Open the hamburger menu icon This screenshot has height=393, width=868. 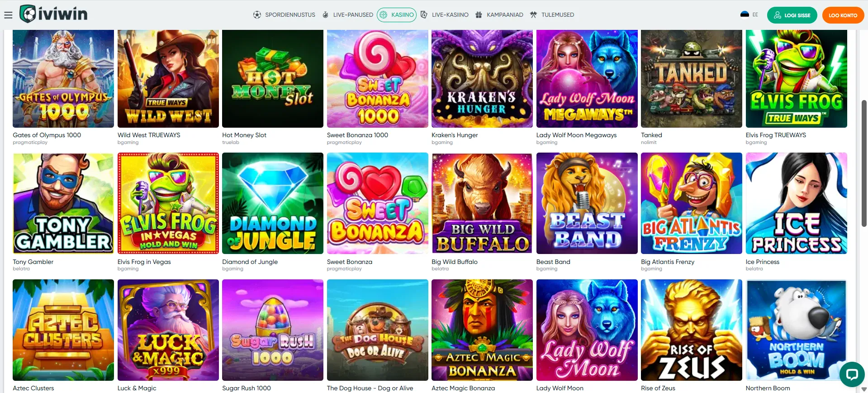(8, 15)
